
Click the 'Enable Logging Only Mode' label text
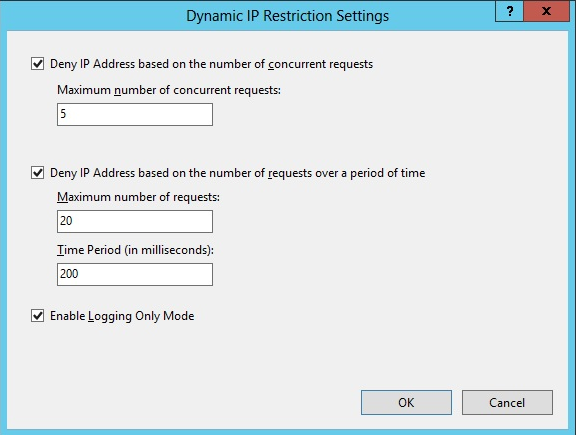pos(122,316)
